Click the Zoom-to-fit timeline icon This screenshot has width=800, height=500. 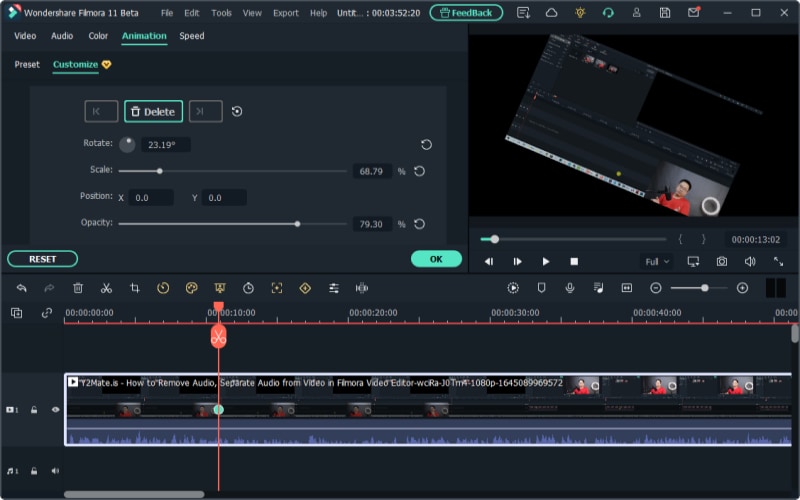[627, 288]
